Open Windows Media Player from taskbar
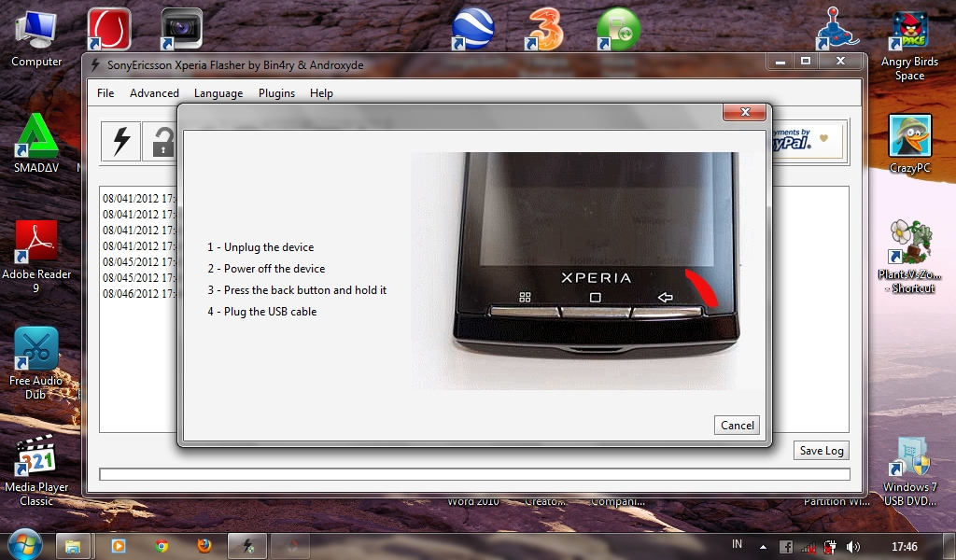Viewport: 956px width, 560px height. coord(118,547)
